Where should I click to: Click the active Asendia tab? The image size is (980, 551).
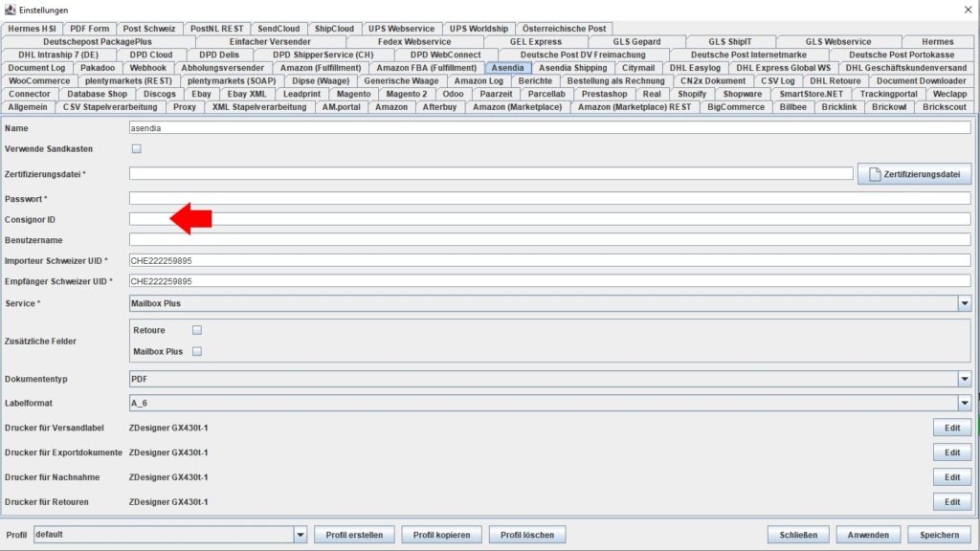coord(507,68)
